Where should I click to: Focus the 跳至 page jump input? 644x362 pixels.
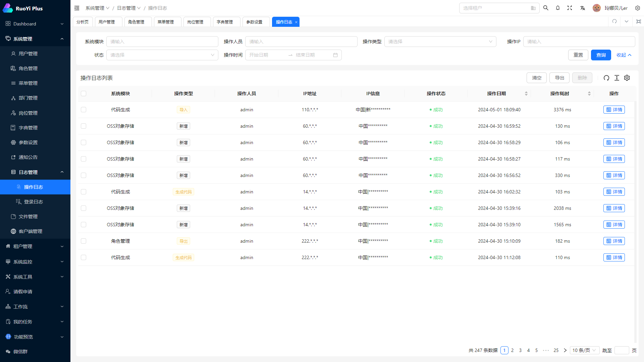622,350
